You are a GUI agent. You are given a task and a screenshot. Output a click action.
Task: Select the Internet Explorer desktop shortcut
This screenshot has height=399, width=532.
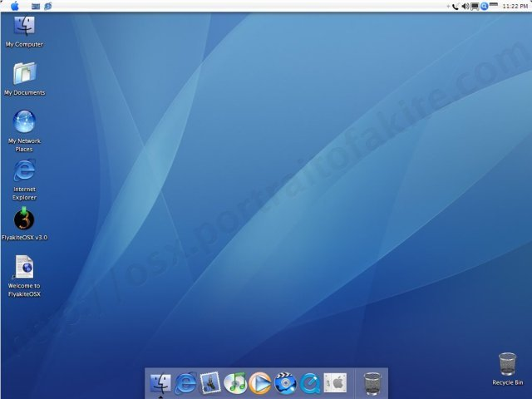[24, 170]
